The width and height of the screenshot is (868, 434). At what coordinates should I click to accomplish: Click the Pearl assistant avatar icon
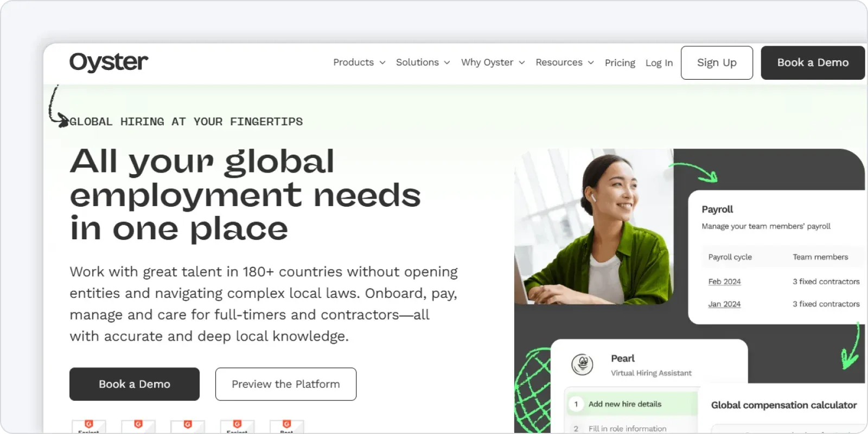(x=582, y=364)
